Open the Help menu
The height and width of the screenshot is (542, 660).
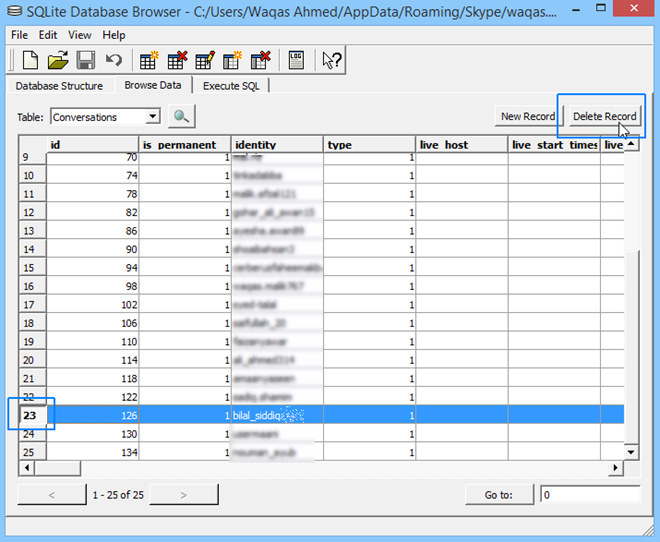114,35
